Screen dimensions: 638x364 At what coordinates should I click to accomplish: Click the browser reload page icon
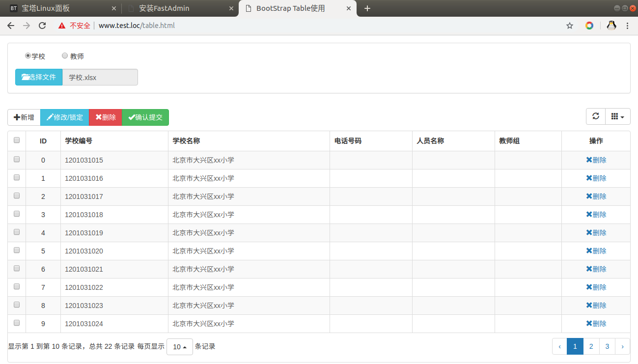[x=42, y=25]
